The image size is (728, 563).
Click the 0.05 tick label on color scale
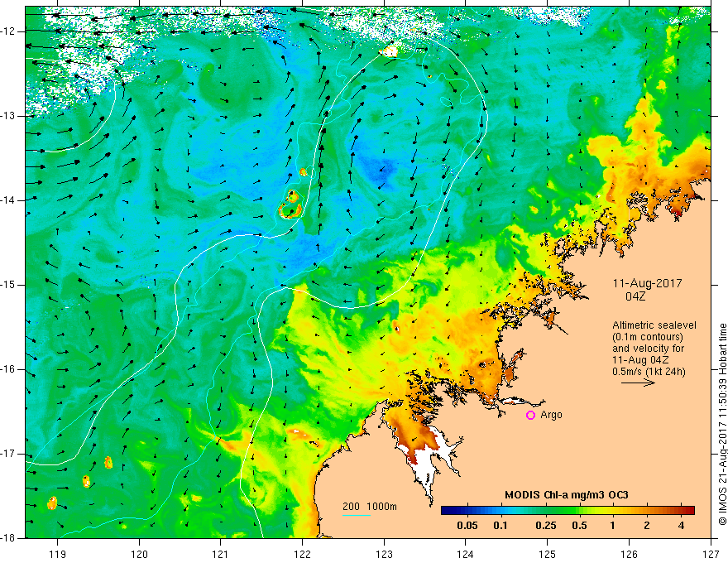[467, 526]
